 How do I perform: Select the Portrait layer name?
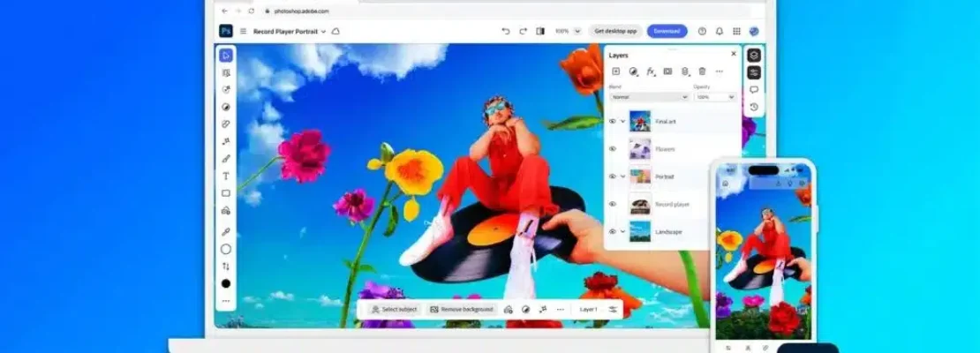coord(665,176)
